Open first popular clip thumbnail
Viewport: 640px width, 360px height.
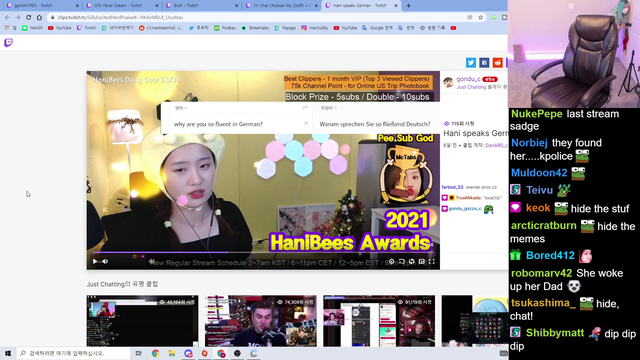(x=142, y=321)
